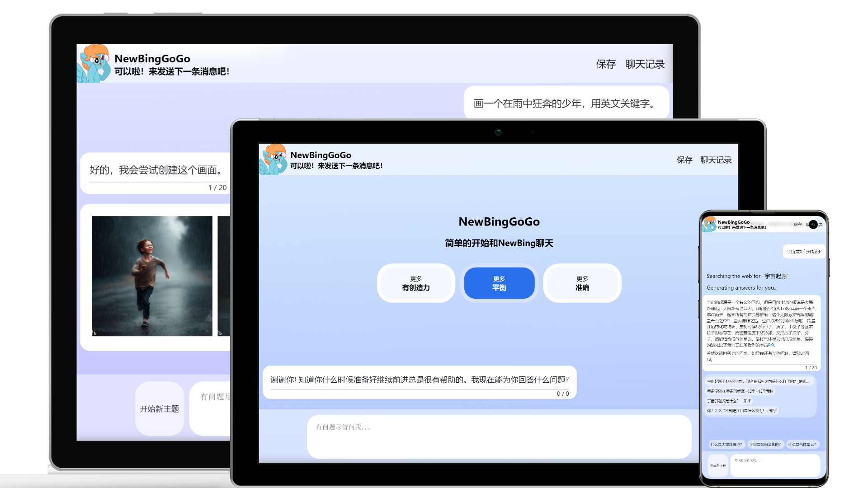Click the pony mascot logo on front tablet
Image resolution: width=868 pixels, height=488 pixels.
(x=273, y=160)
